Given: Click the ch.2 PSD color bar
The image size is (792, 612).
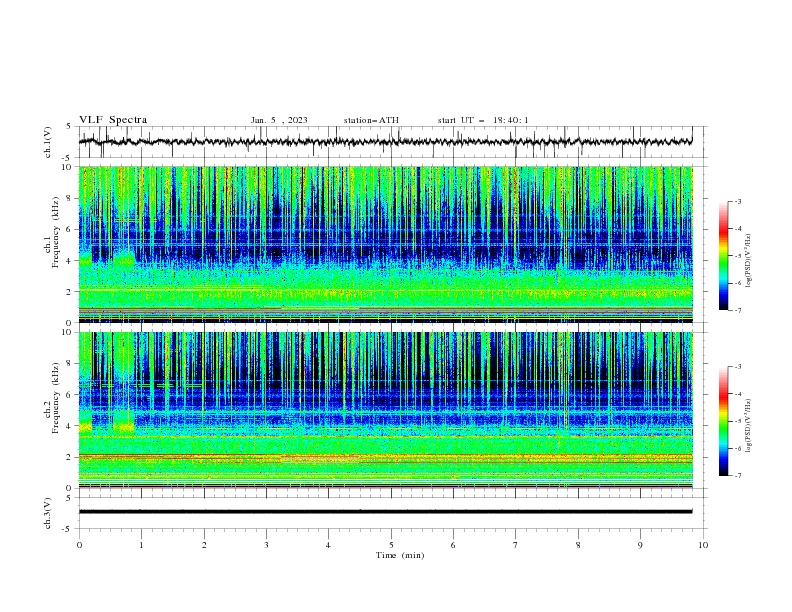Looking at the screenshot, I should [x=723, y=421].
